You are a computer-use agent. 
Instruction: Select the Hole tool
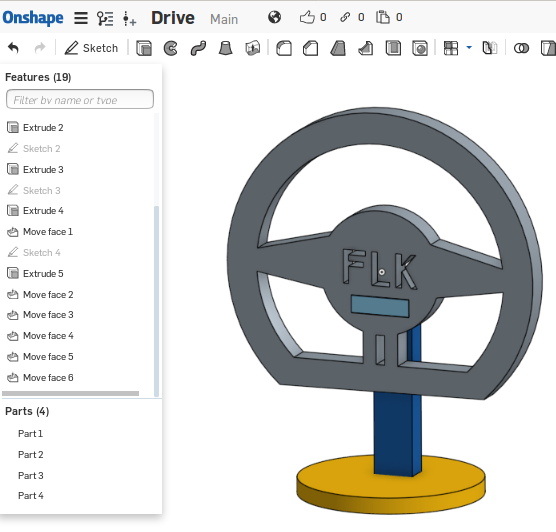click(x=420, y=48)
